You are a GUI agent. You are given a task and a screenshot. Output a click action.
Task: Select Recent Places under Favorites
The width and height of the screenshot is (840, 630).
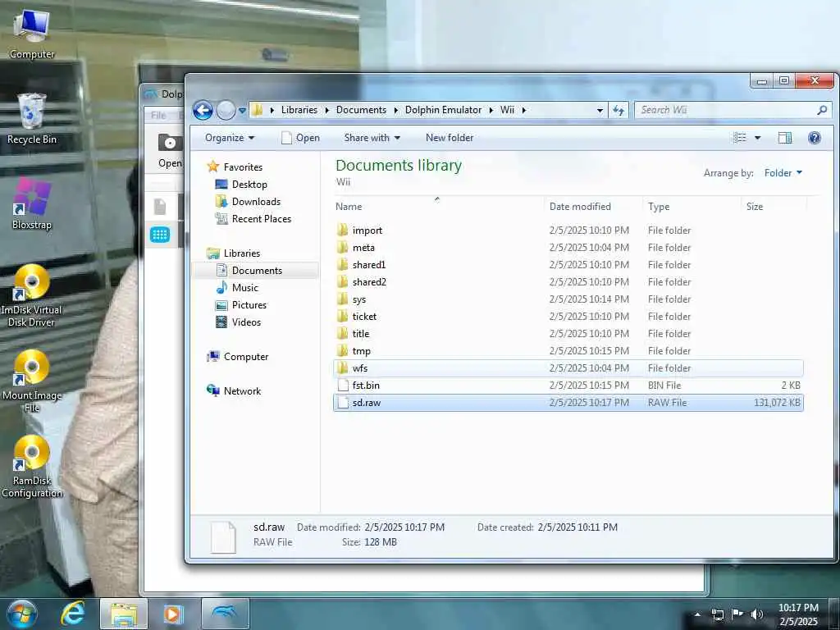[x=253, y=218]
